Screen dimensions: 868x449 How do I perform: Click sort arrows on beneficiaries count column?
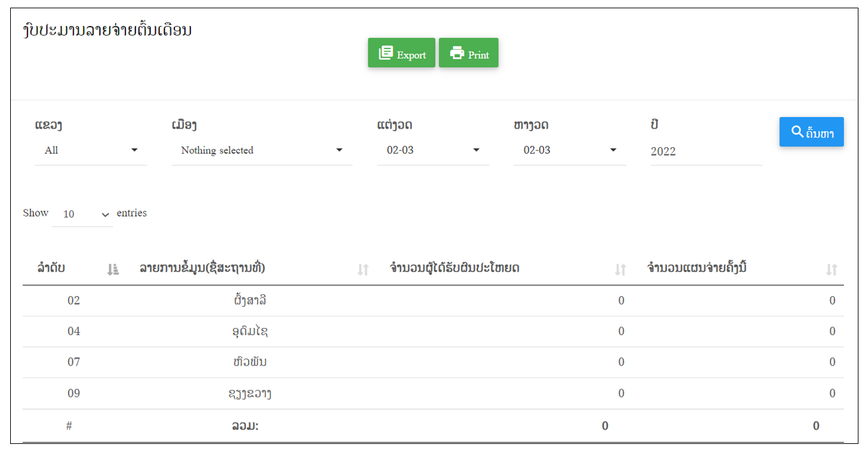[x=620, y=269]
